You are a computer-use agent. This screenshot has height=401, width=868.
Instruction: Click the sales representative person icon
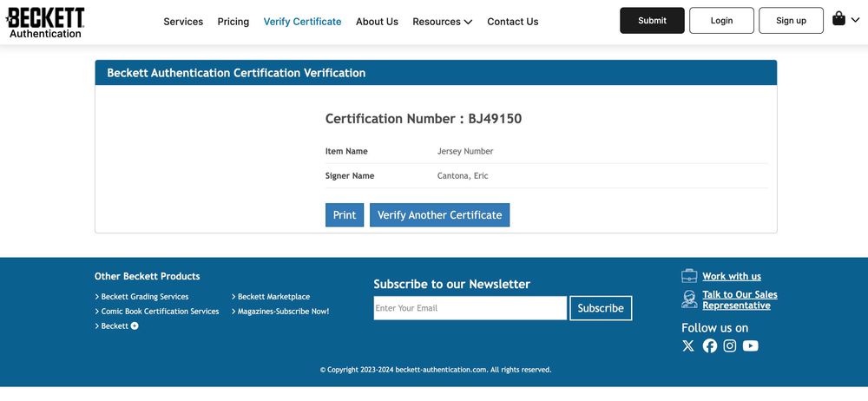pos(689,299)
